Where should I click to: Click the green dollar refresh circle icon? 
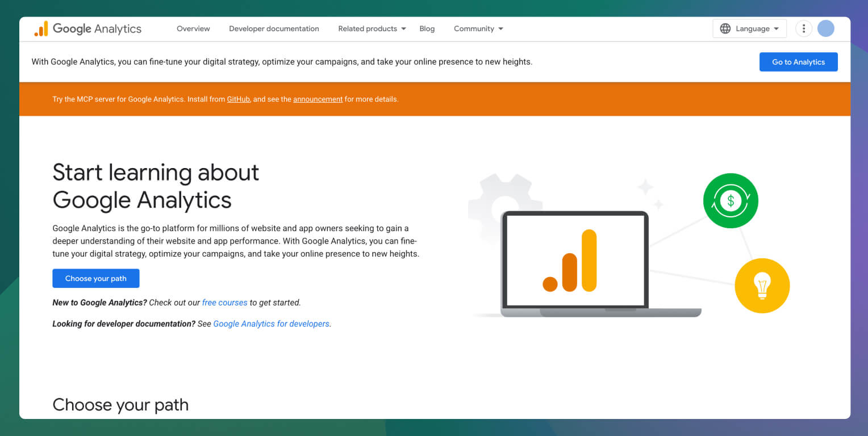731,200
